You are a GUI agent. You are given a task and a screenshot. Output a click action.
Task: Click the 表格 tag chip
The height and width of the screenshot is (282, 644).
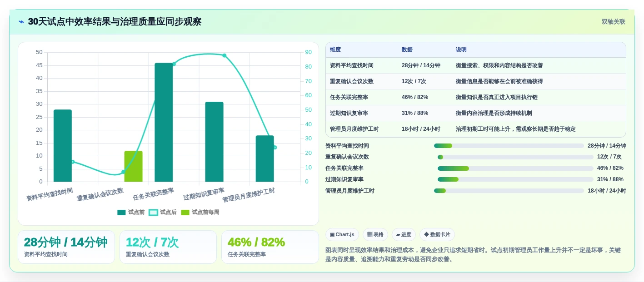[x=375, y=234]
